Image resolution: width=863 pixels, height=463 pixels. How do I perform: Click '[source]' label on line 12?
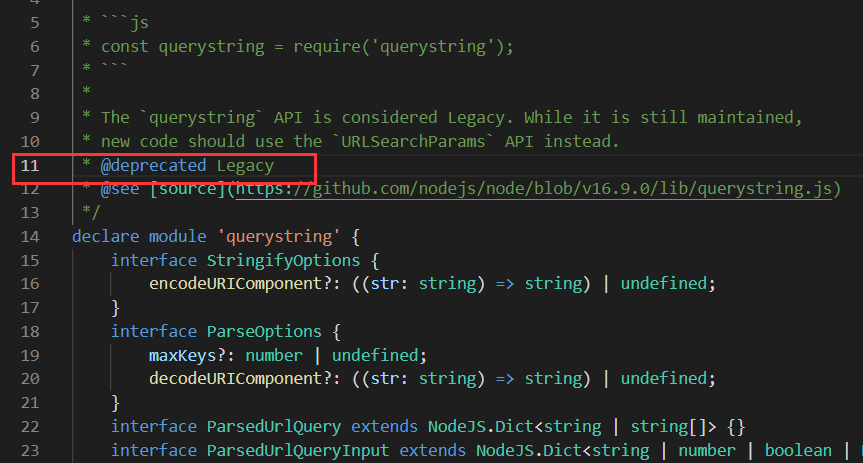tap(187, 189)
